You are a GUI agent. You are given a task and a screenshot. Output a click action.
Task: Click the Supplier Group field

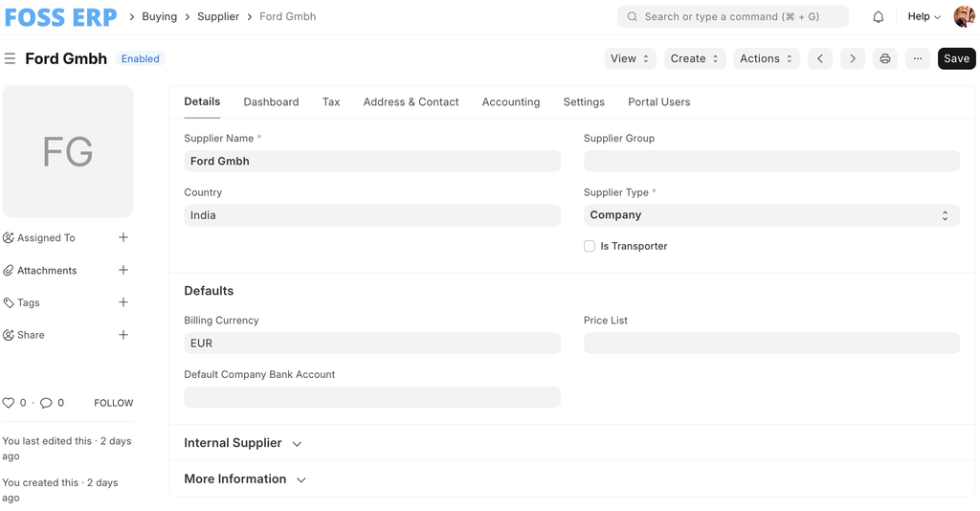tap(772, 161)
